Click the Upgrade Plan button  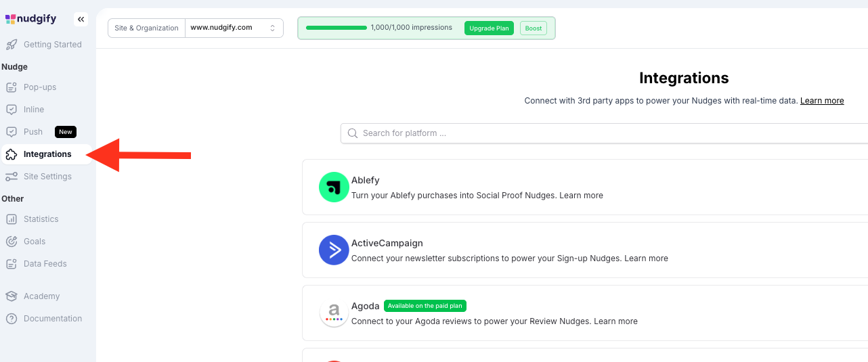coord(489,28)
